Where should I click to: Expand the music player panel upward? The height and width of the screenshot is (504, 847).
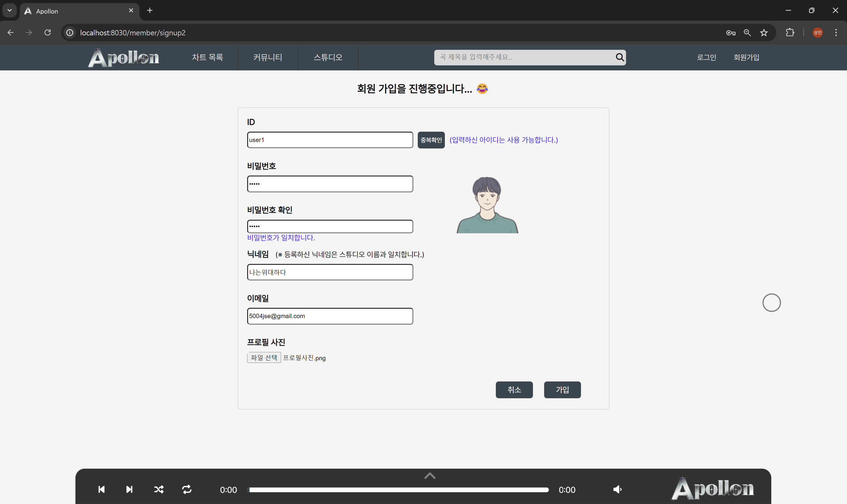click(x=430, y=476)
